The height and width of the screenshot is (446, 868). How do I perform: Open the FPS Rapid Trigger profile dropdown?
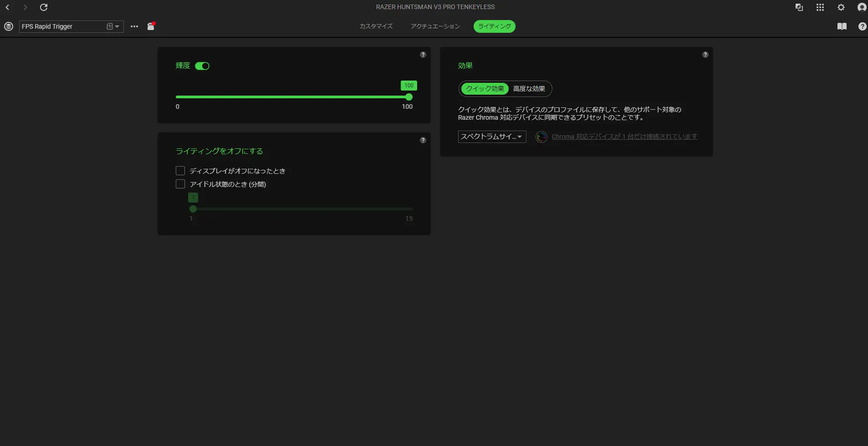pos(71,26)
